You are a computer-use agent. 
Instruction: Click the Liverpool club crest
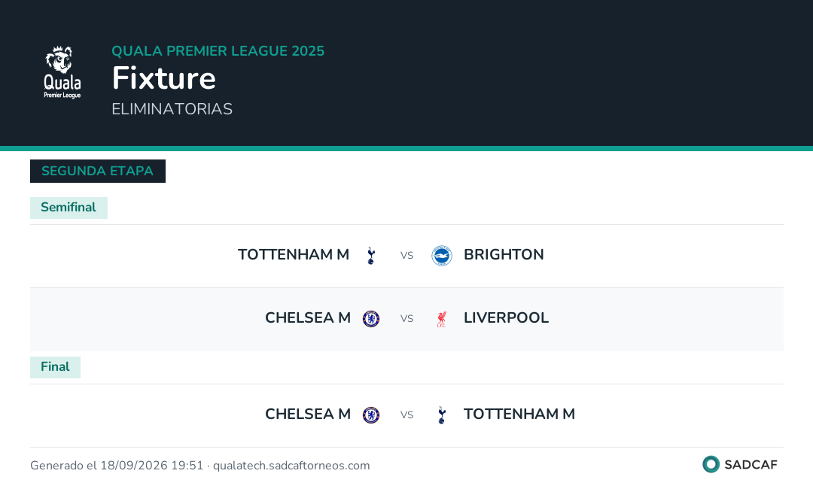click(442, 318)
